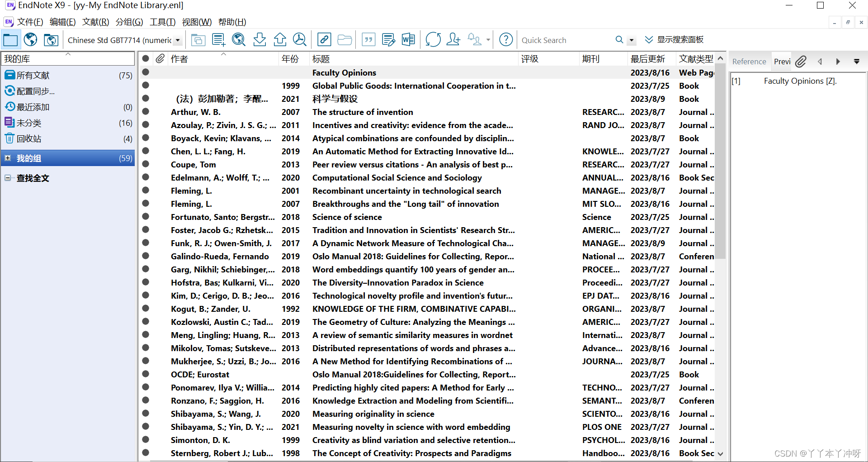Toggle read dot for 科学与假设 row
The image size is (868, 462).
[146, 98]
